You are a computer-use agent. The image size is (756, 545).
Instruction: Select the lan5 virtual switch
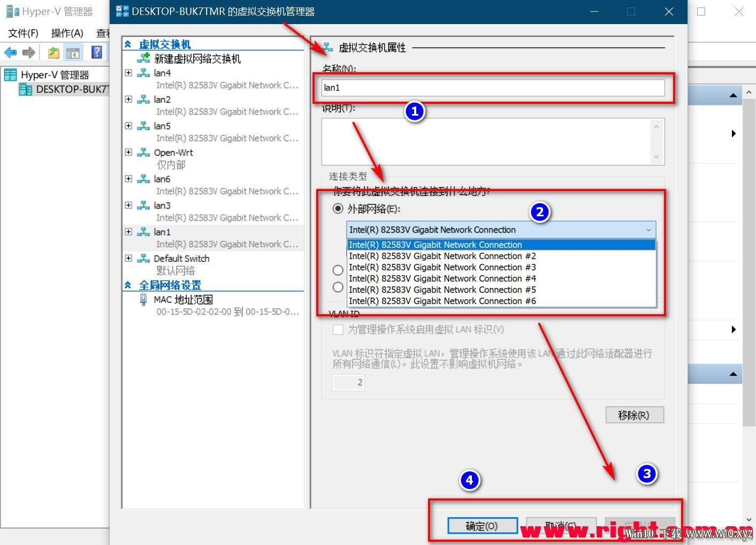tap(162, 126)
